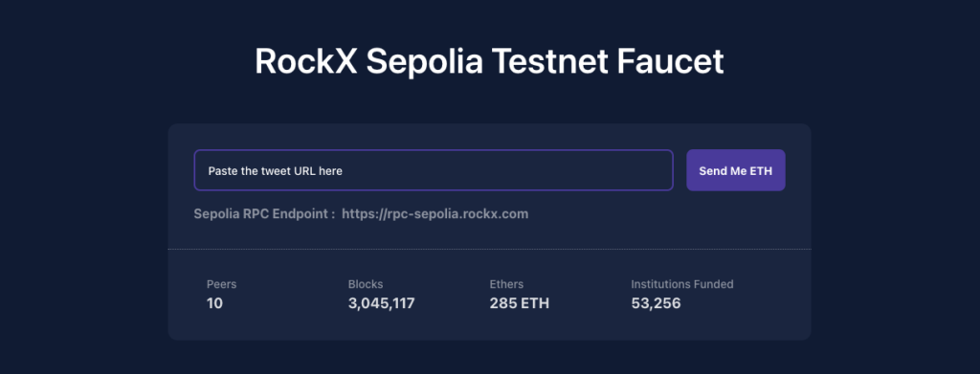The width and height of the screenshot is (980, 374).
Task: Click the word RockX in the heading
Action: coord(305,62)
